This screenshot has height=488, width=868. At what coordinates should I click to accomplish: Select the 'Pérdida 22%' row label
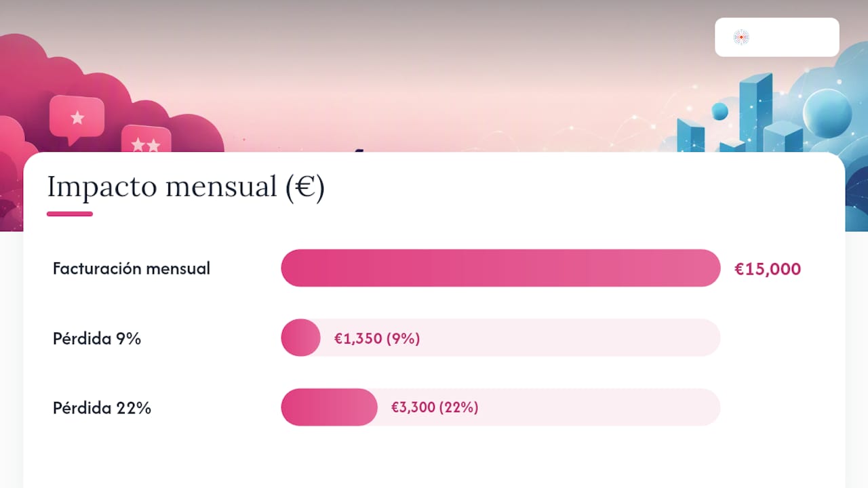[102, 408]
